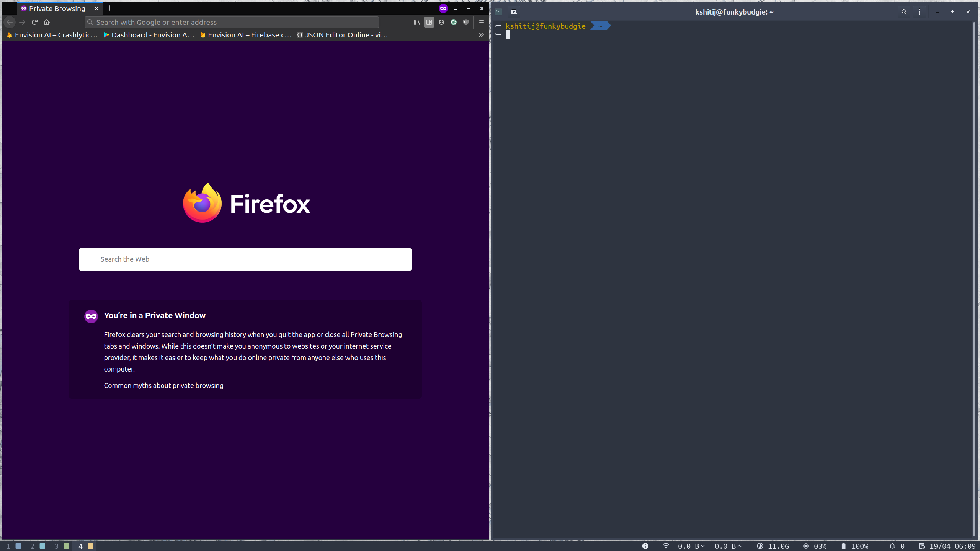Open JSON Editor Online bookmark
The image size is (980, 551).
(342, 35)
